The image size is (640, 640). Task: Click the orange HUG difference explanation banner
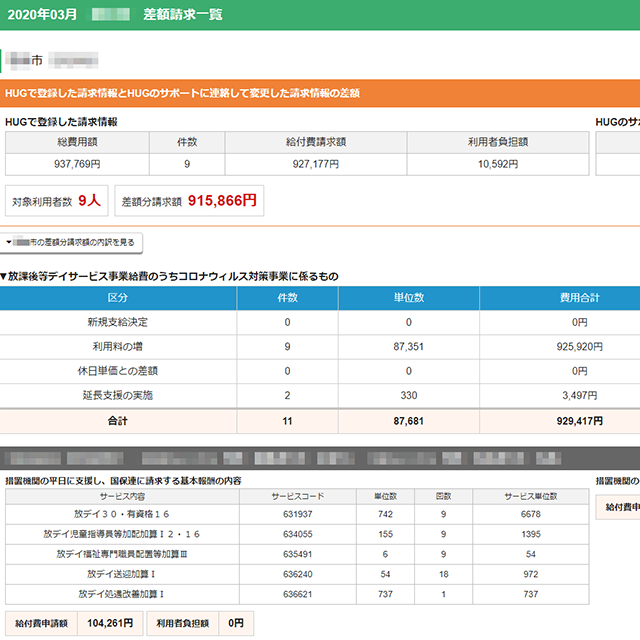coord(320,93)
